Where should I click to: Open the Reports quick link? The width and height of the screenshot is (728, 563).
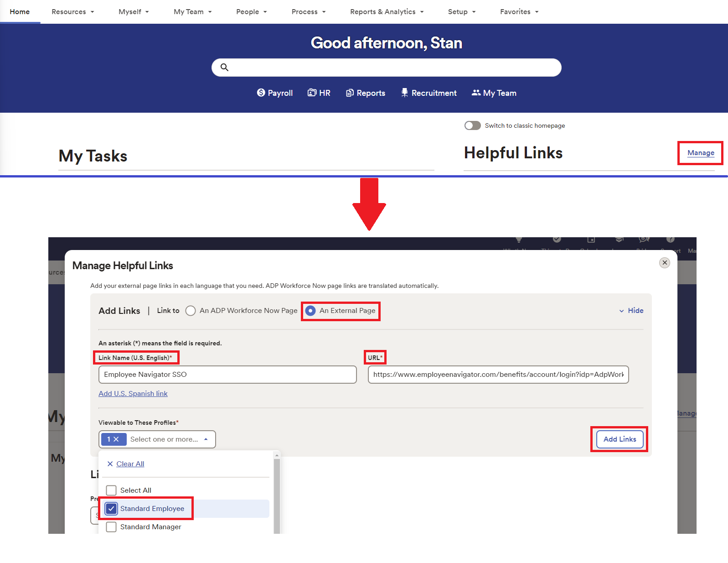[366, 93]
